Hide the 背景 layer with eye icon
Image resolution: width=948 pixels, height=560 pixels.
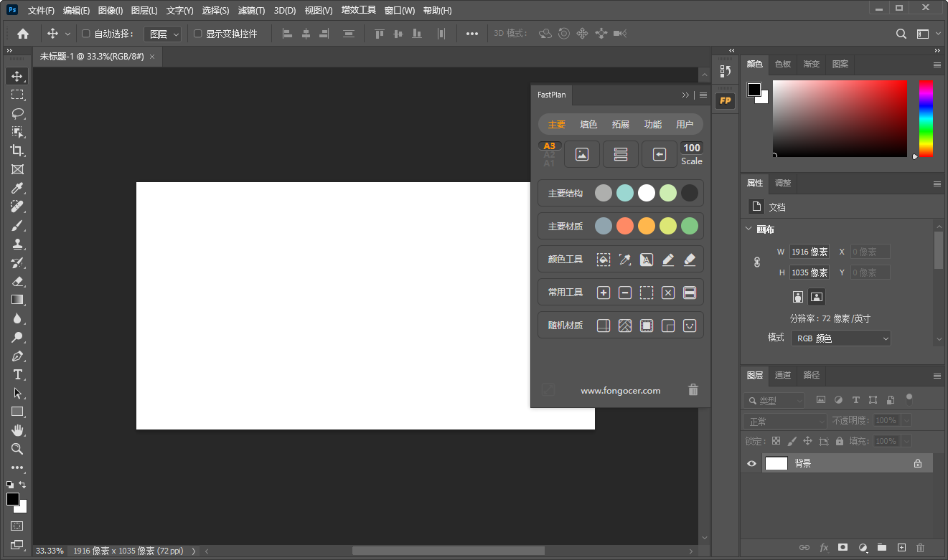click(x=751, y=464)
